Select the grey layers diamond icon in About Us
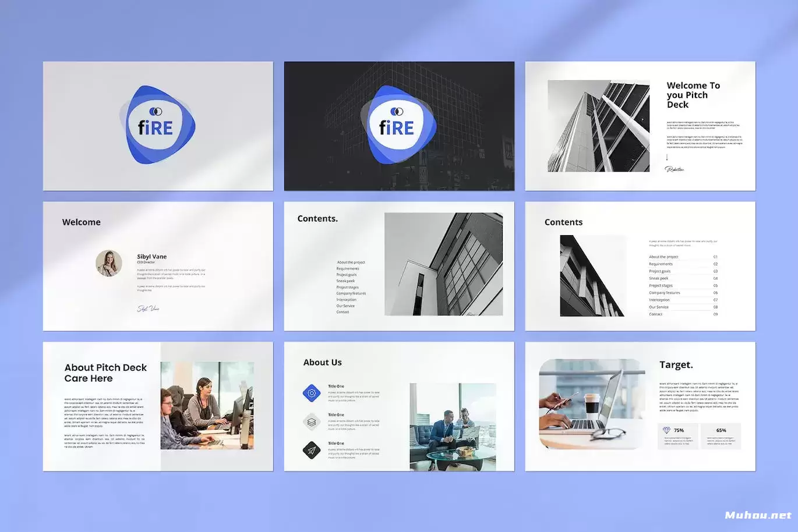The height and width of the screenshot is (532, 798). point(312,422)
